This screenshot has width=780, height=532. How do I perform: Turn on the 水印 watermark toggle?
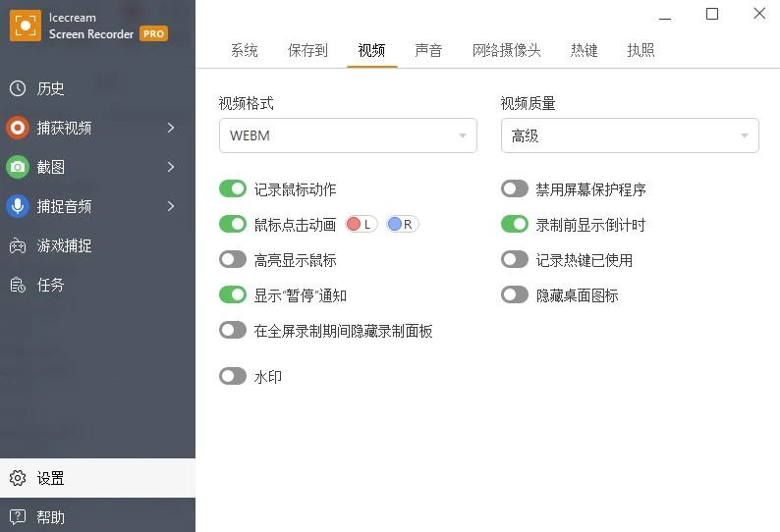tap(233, 376)
